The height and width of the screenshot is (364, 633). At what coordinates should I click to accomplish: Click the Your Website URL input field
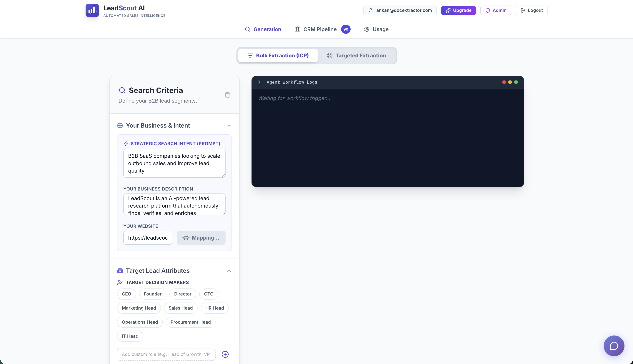tap(147, 238)
